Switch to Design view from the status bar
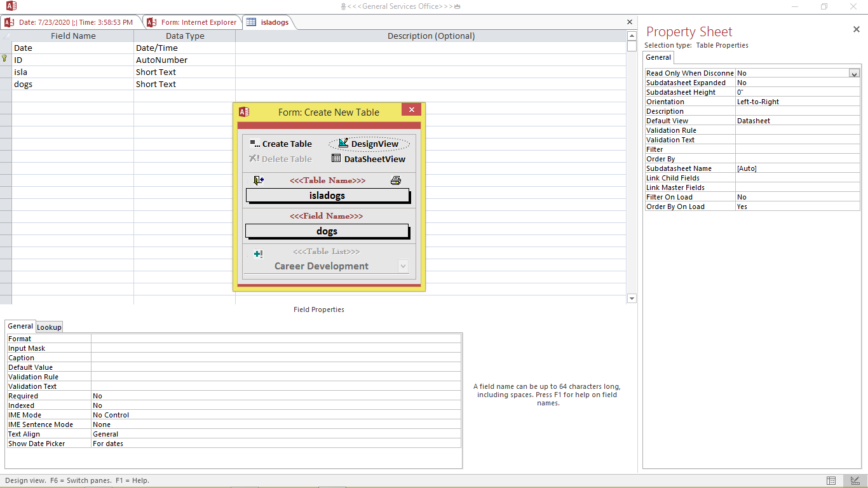 click(x=855, y=480)
